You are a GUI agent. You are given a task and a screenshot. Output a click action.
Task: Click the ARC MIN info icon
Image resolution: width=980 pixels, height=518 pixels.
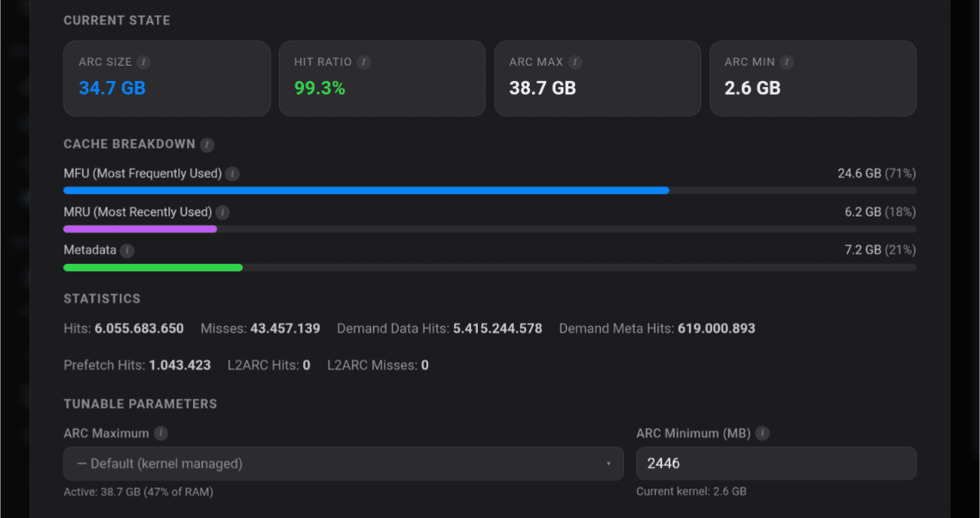click(x=787, y=62)
